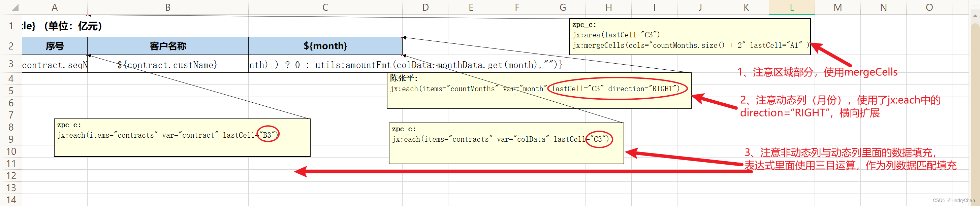The height and width of the screenshot is (206, 980).
Task: Click the select-all corner triangle
Action: (14, 8)
